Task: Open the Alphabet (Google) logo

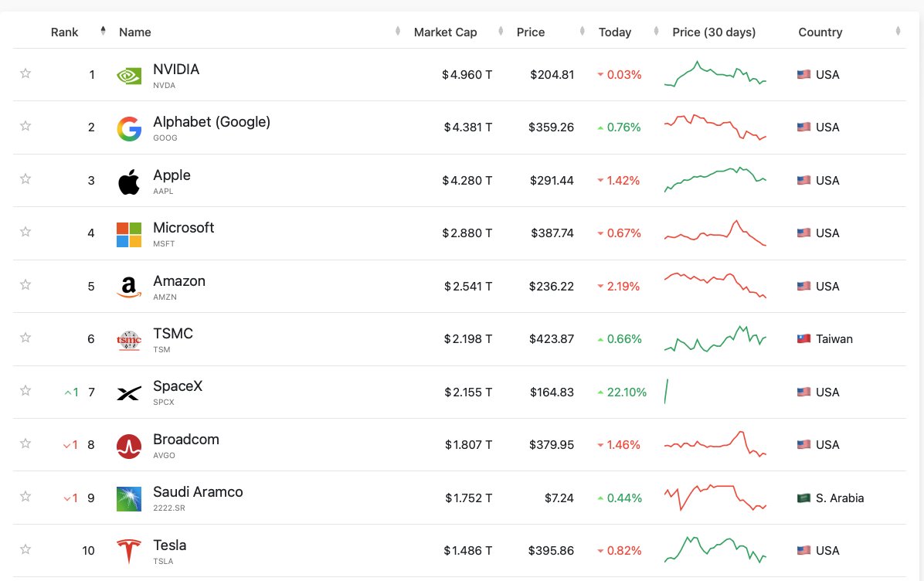Action: point(129,129)
